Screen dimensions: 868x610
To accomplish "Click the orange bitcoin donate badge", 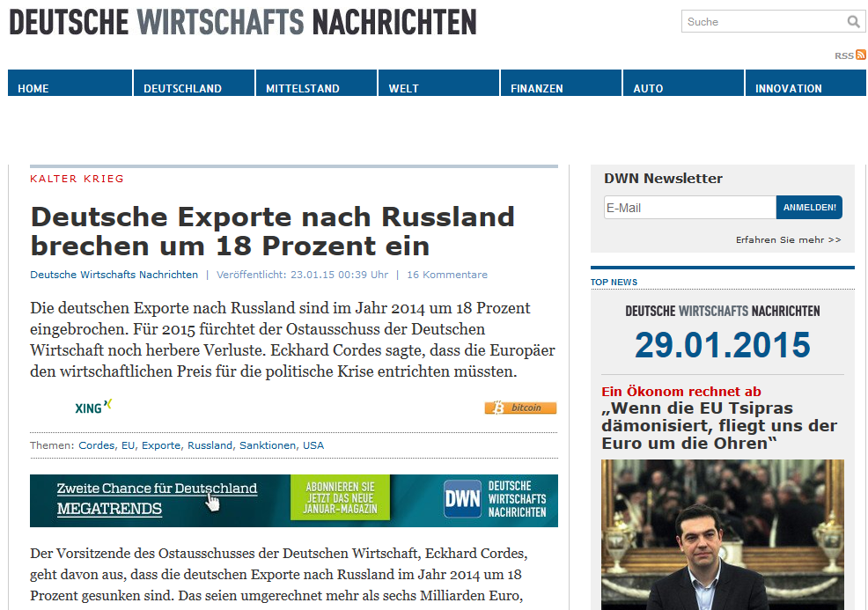I will point(520,408).
